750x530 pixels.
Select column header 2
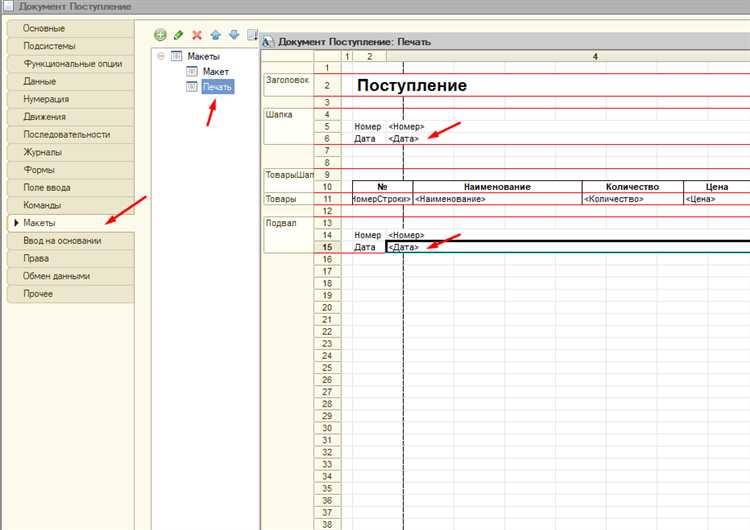tap(369, 56)
